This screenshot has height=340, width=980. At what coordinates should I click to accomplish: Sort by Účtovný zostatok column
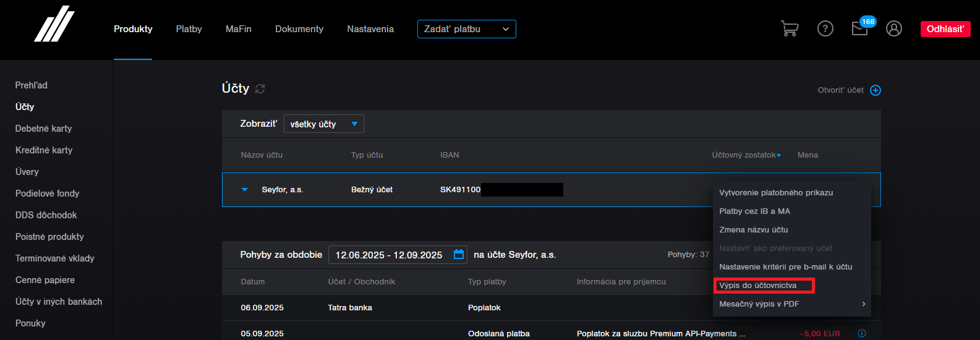(x=746, y=155)
